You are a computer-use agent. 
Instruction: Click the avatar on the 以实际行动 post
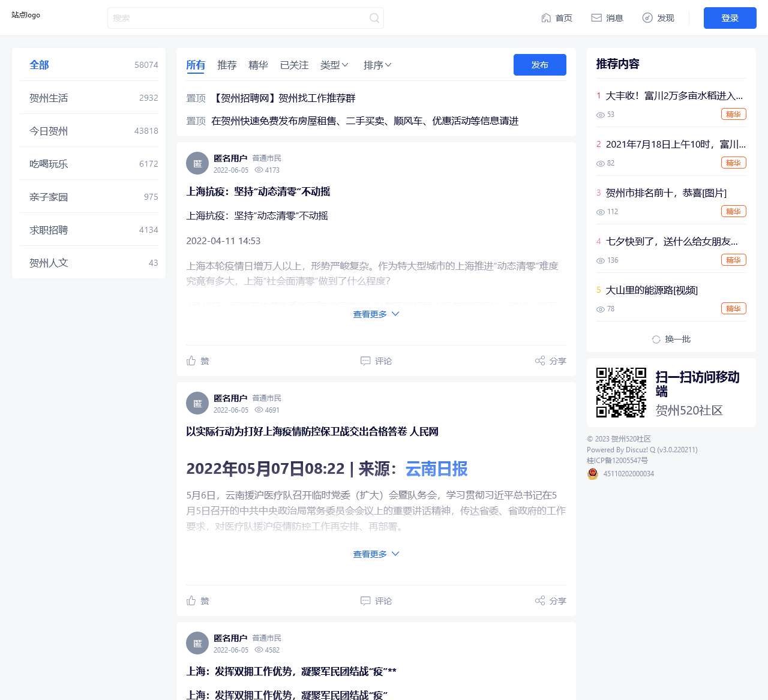pos(197,404)
